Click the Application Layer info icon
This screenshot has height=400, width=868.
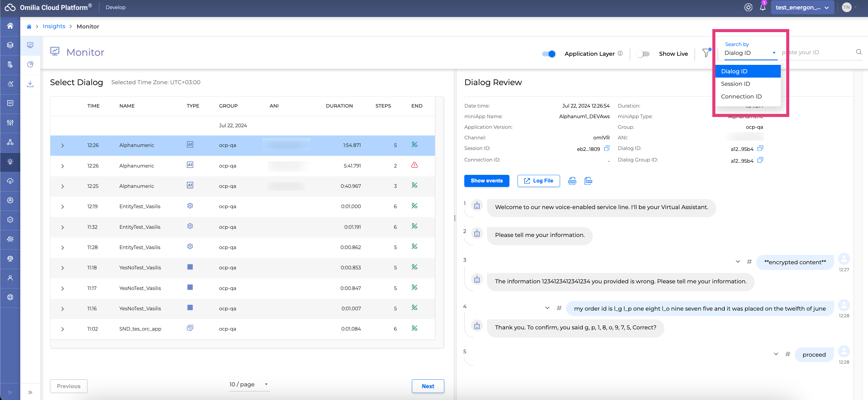pos(620,53)
